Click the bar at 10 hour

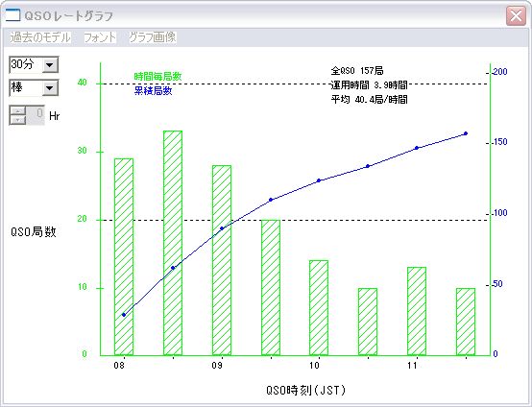319,308
